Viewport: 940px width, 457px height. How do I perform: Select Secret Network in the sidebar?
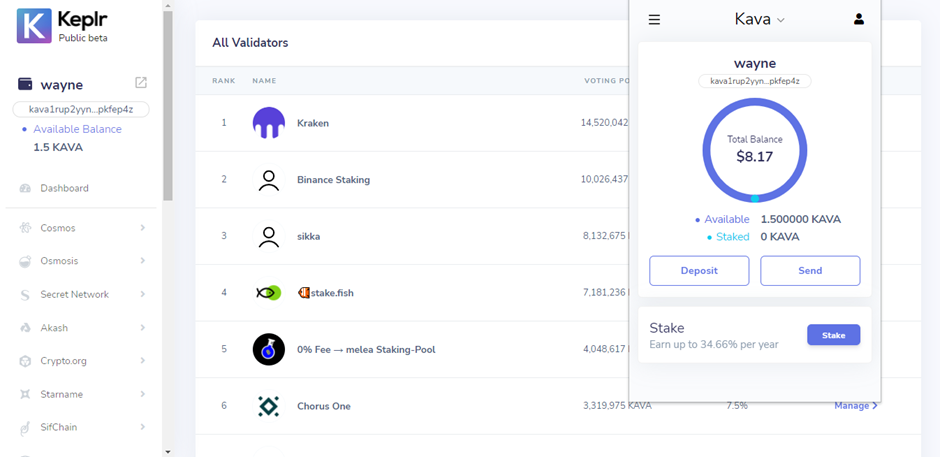coord(74,294)
